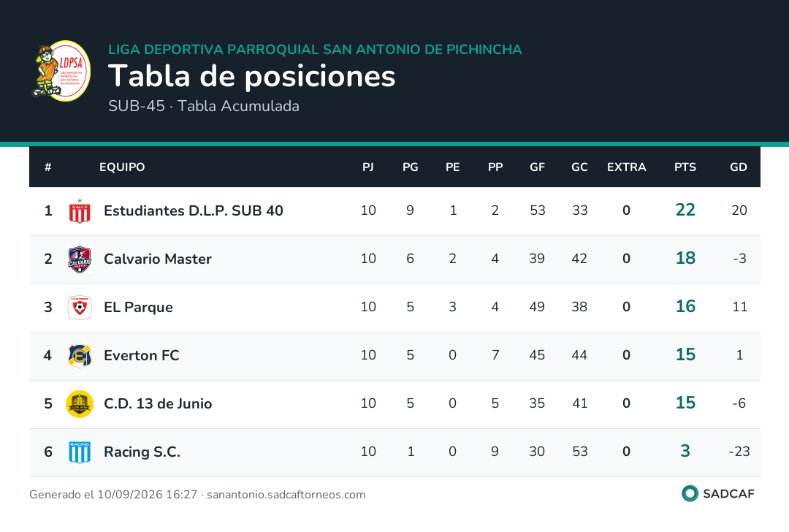The height and width of the screenshot is (532, 789).
Task: Click the Tabla de posiciones title
Action: click(x=251, y=76)
